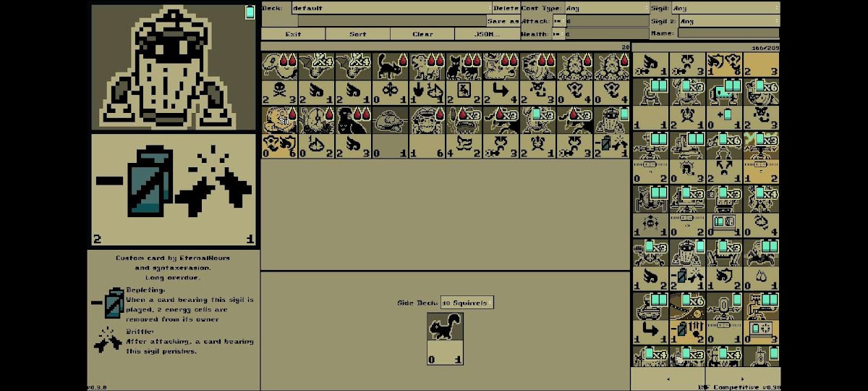
Task: Select the black cat card in deck
Action: coord(391,79)
